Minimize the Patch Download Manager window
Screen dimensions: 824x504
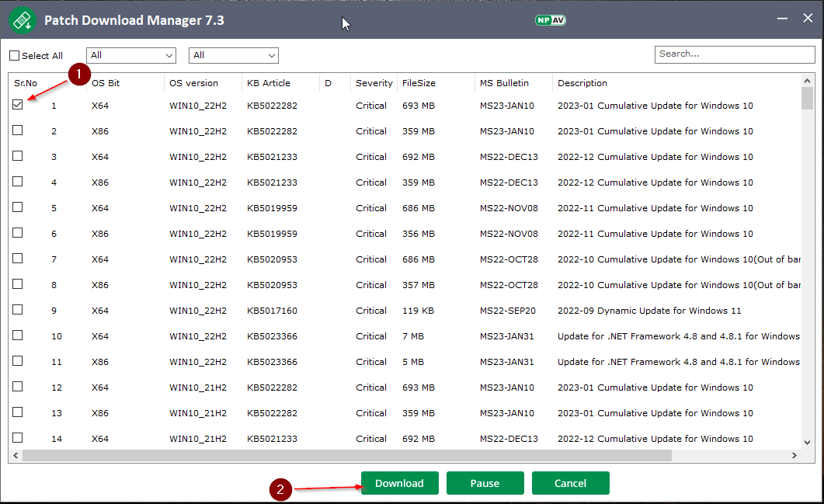pyautogui.click(x=782, y=19)
